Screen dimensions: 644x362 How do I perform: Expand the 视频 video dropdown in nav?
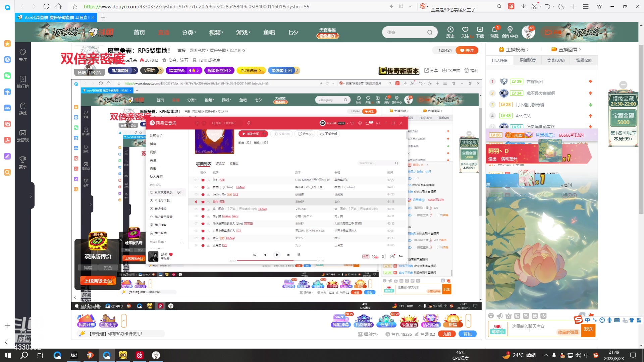[216, 32]
